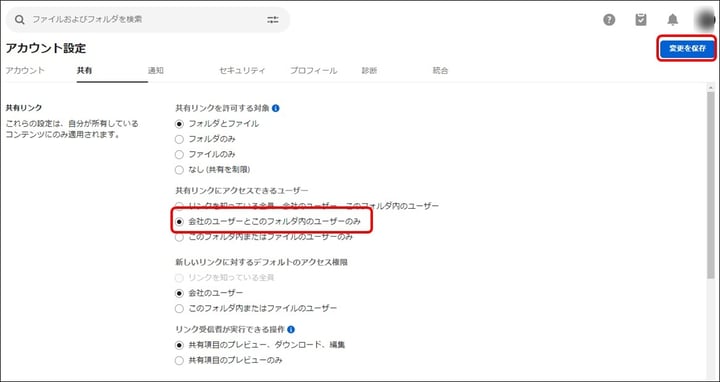Select the ファイルのみ radio option

179,155
